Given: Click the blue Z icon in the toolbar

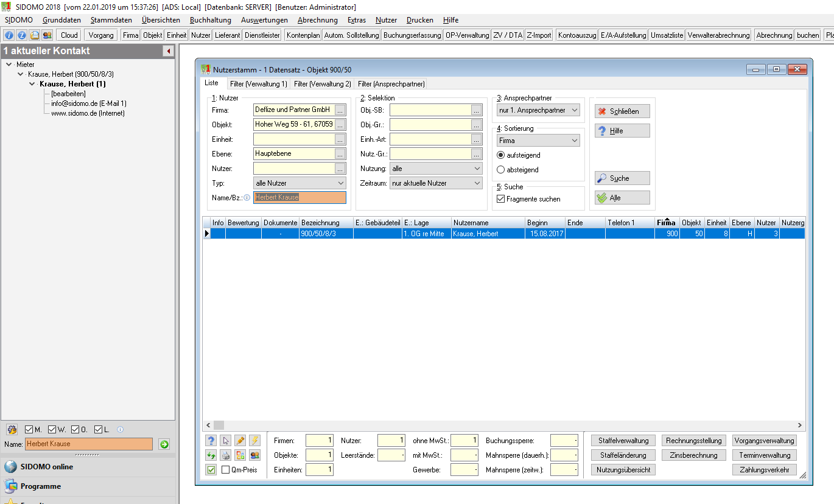Looking at the screenshot, I should (x=21, y=35).
